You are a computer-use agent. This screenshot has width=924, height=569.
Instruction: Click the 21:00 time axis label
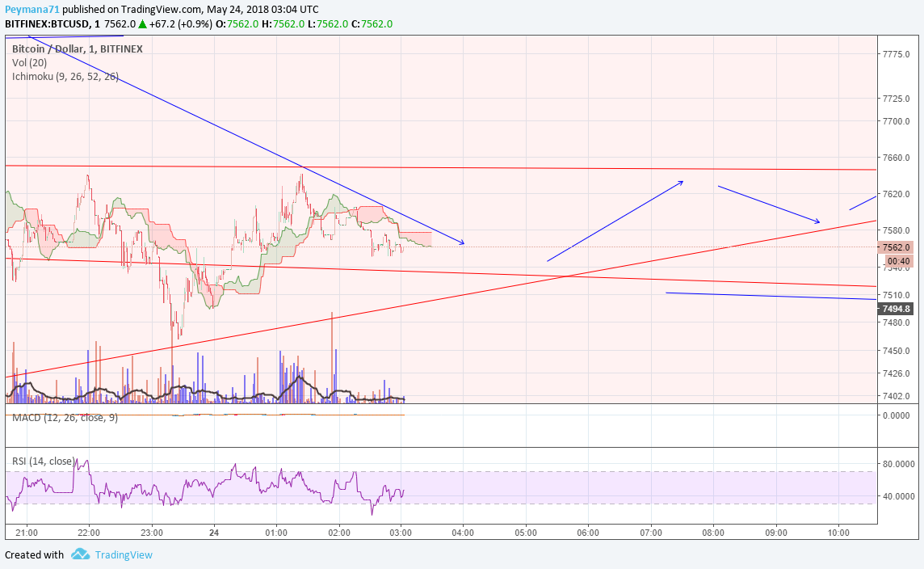(x=27, y=533)
